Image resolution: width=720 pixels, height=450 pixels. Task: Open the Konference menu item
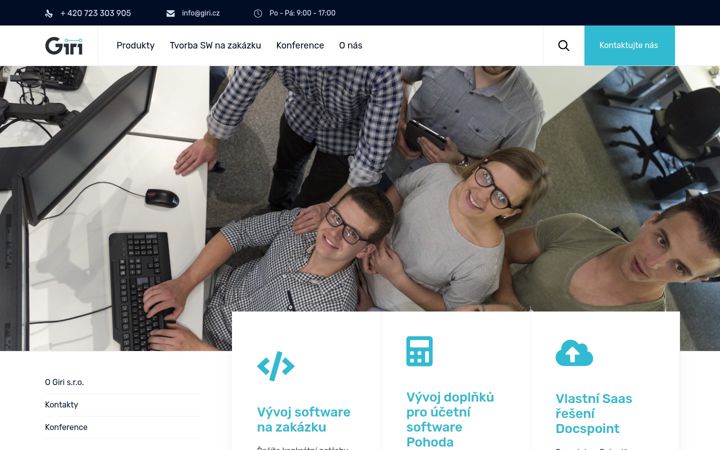(x=300, y=45)
